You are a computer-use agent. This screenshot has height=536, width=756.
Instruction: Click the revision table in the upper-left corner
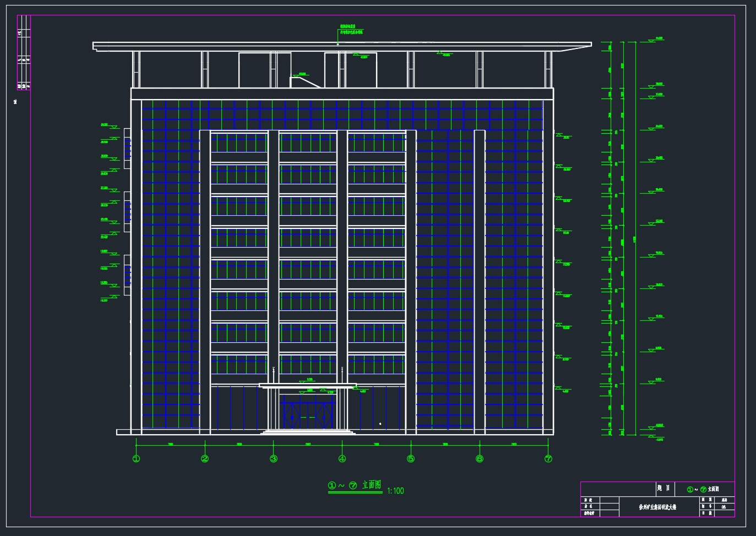click(24, 52)
